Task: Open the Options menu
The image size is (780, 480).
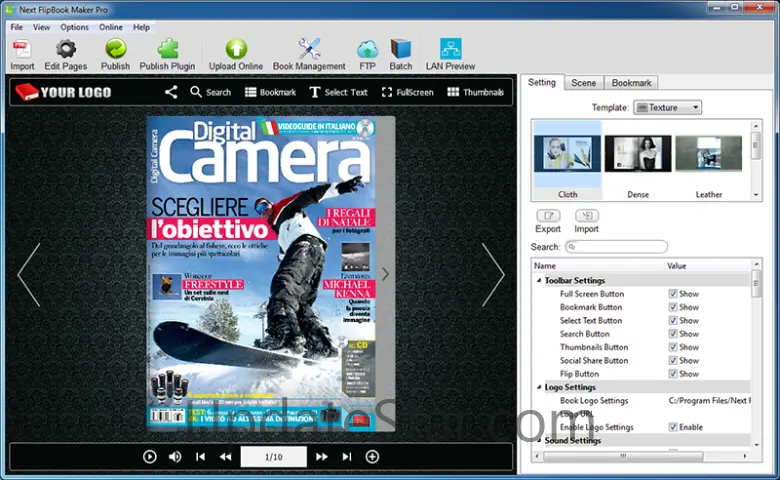Action: coord(74,27)
